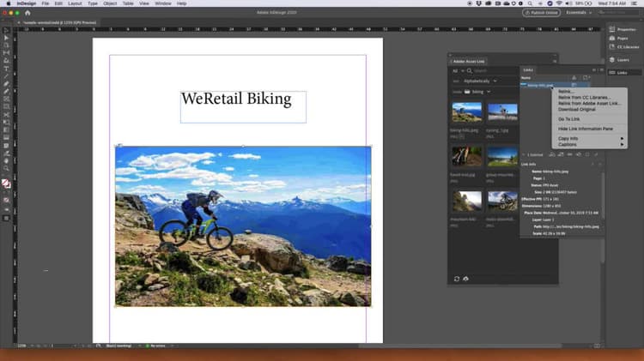Open the All filter dropdown in Asset Link

click(458, 70)
